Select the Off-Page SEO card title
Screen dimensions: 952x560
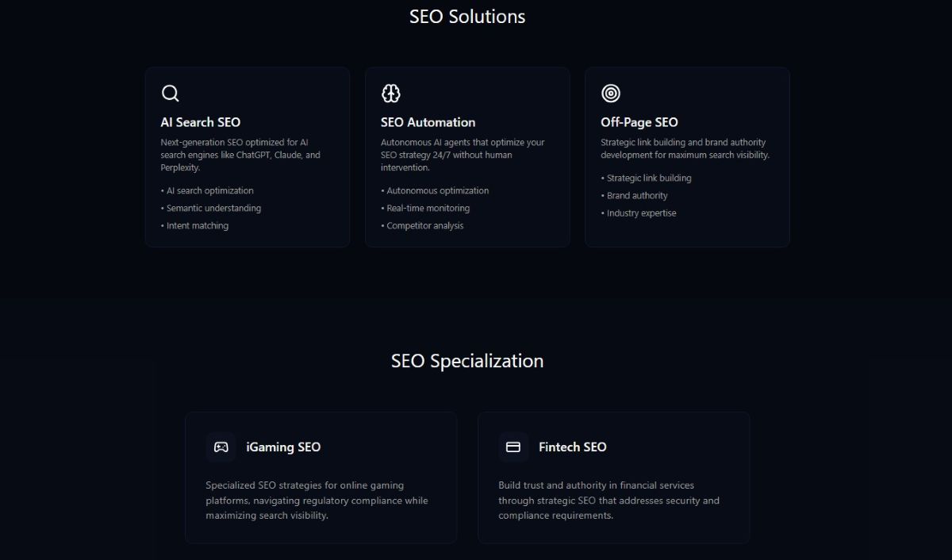pos(639,122)
